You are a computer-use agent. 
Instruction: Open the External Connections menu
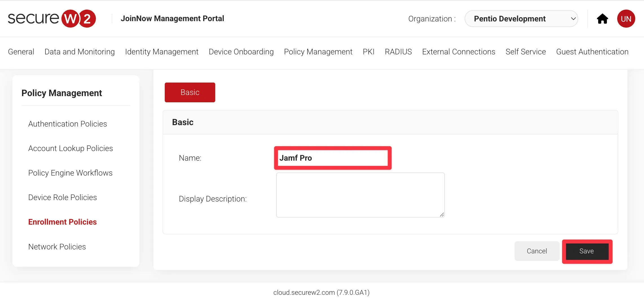pos(459,52)
